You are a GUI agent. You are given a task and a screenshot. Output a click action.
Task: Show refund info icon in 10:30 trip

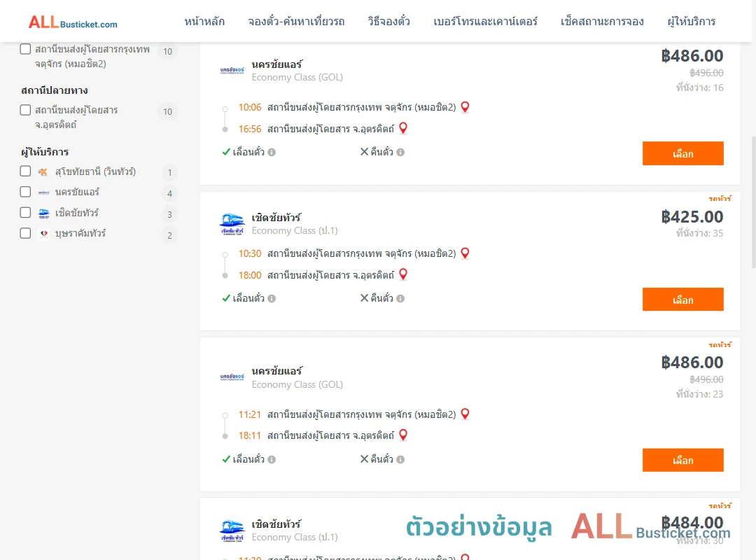tap(400, 299)
